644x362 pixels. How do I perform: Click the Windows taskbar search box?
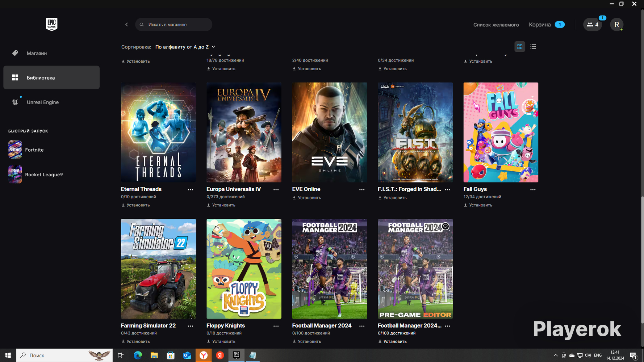point(64,355)
